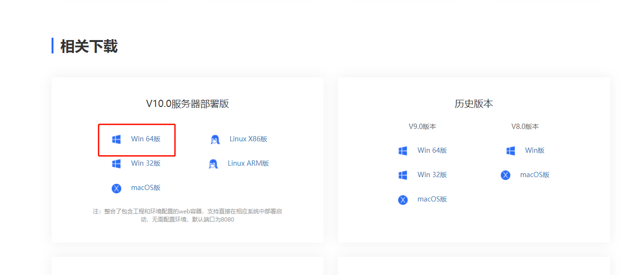Click macOS icon in V10.0服务器部署版 card
The image size is (644, 275).
116,188
